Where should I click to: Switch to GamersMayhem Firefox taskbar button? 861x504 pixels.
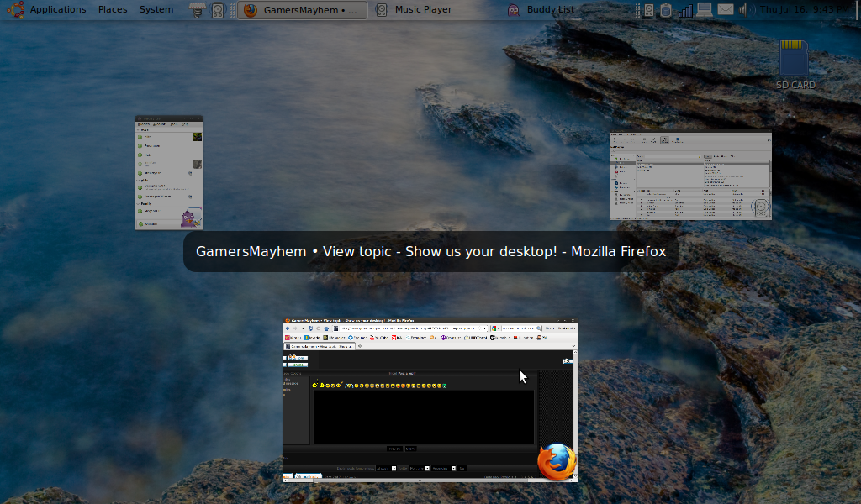click(x=303, y=10)
